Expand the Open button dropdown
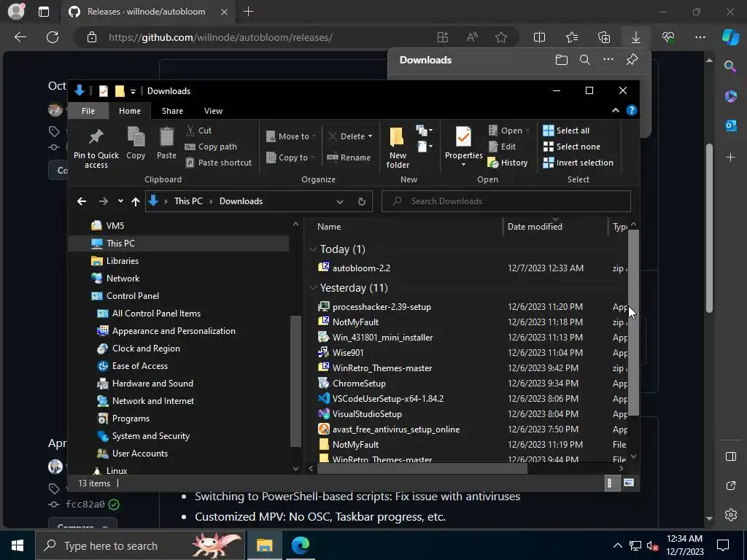 (x=528, y=131)
